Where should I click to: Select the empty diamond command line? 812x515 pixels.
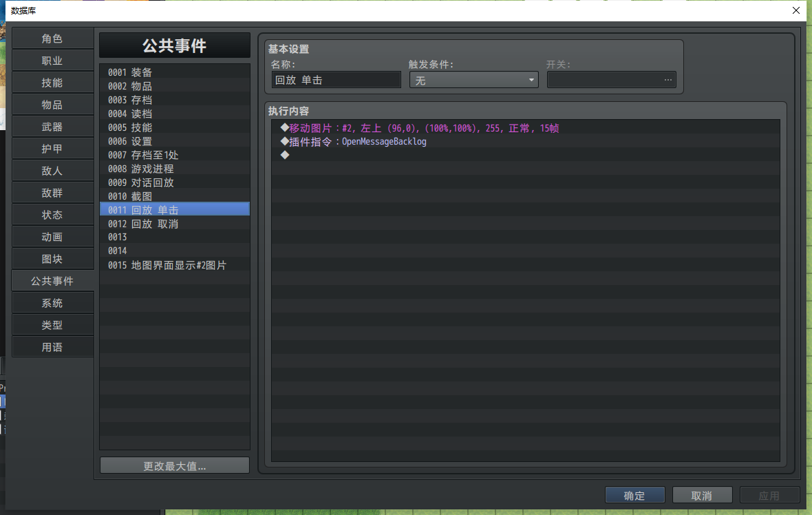pyautogui.click(x=526, y=155)
